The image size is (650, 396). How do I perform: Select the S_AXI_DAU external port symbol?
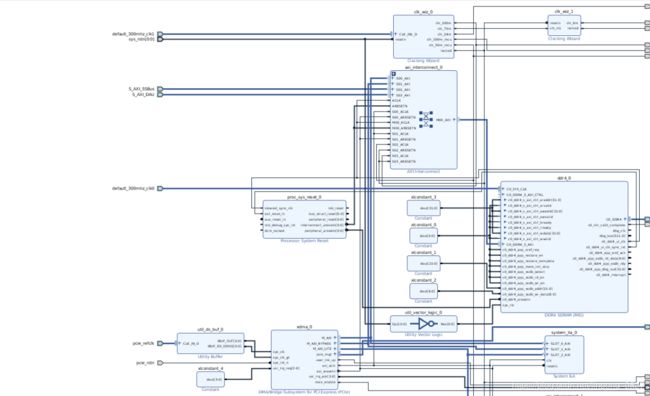[160, 95]
